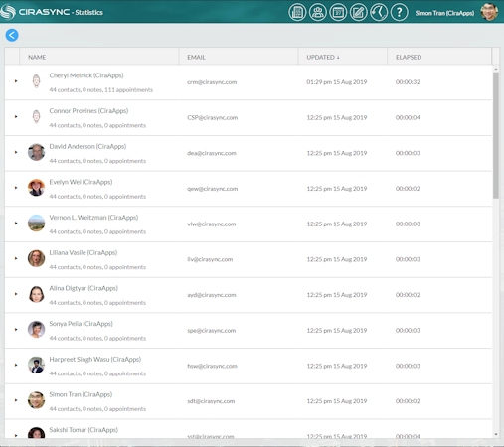Image resolution: width=504 pixels, height=447 pixels.
Task: Click the CiraSync logo
Action: pos(36,12)
